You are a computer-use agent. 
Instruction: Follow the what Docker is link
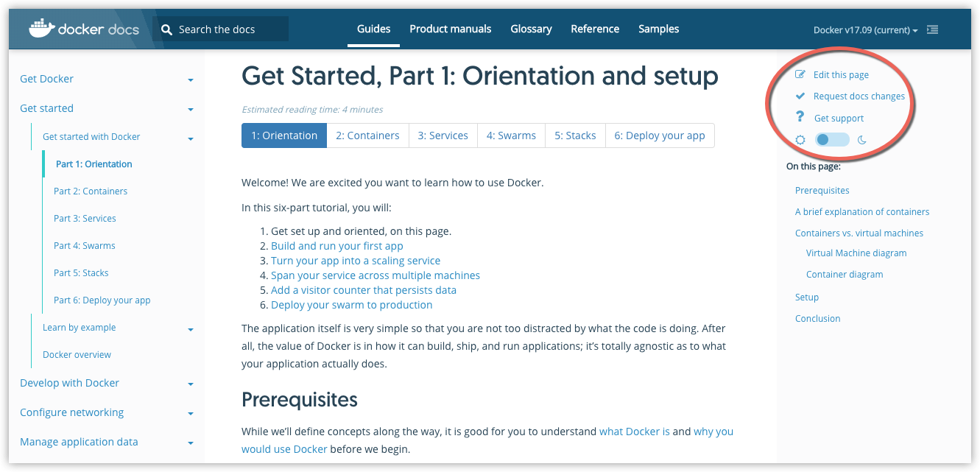click(x=634, y=432)
